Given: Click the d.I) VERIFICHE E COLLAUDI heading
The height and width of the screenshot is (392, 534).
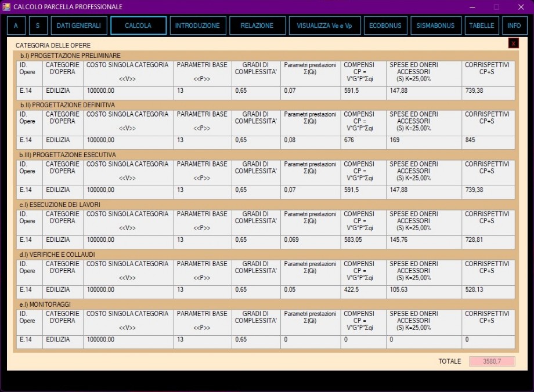Looking at the screenshot, I should [57, 255].
